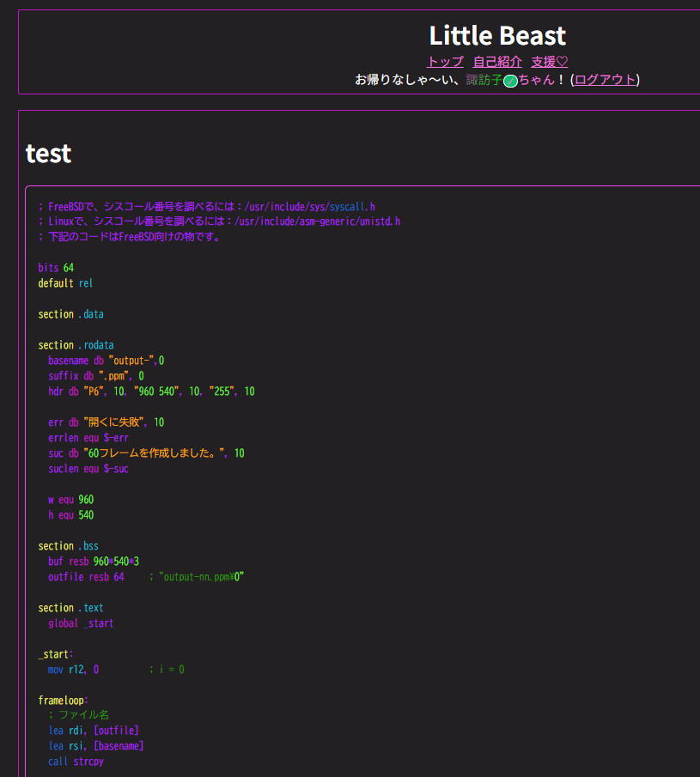Click the Linux unistd.h comment line
Image resolution: width=700 pixels, height=777 pixels.
pos(219,222)
